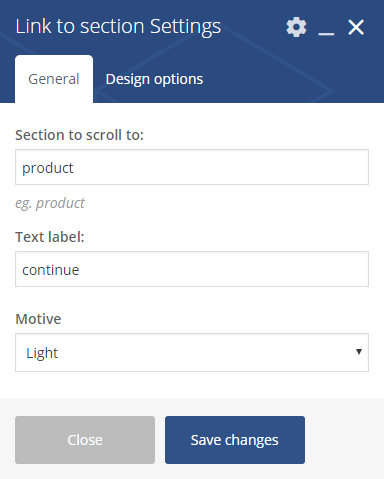Click the 'eg. product' hint text
The height and width of the screenshot is (479, 384).
pyautogui.click(x=50, y=203)
